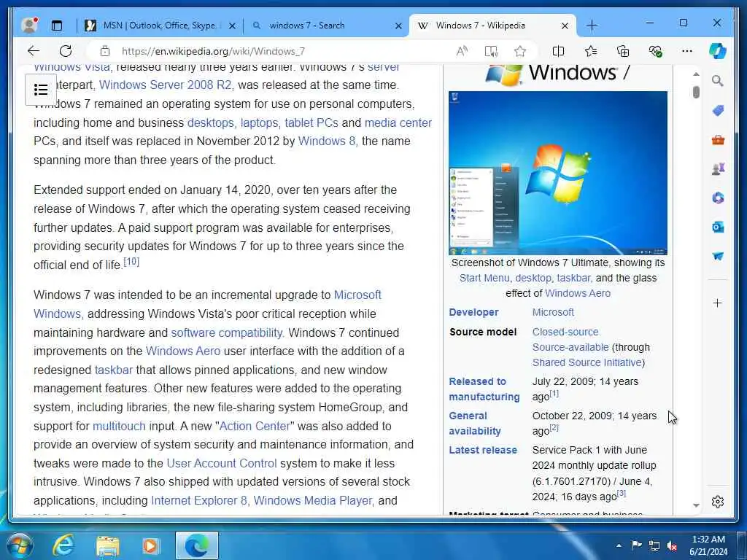Show hidden tray icons arrow

click(x=619, y=545)
